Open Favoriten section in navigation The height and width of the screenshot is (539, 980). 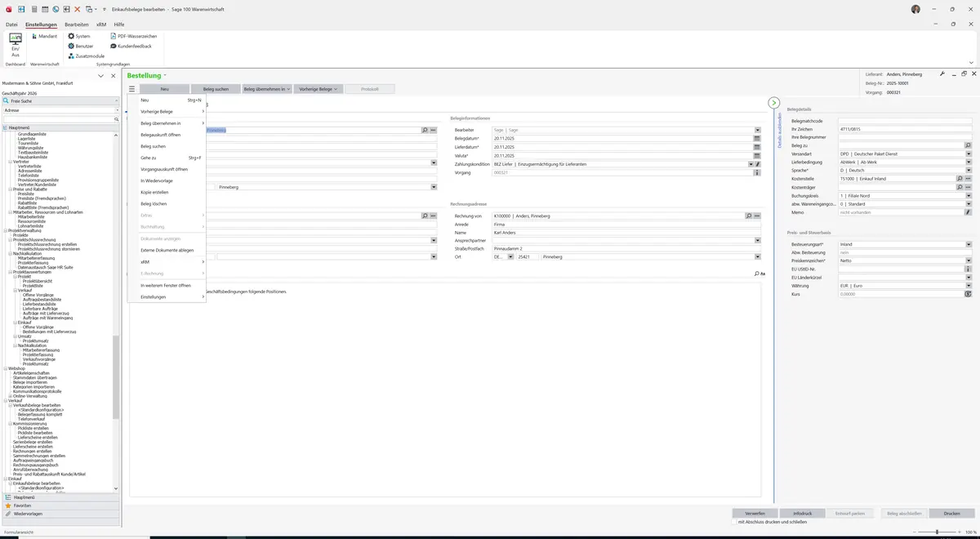tap(60, 506)
